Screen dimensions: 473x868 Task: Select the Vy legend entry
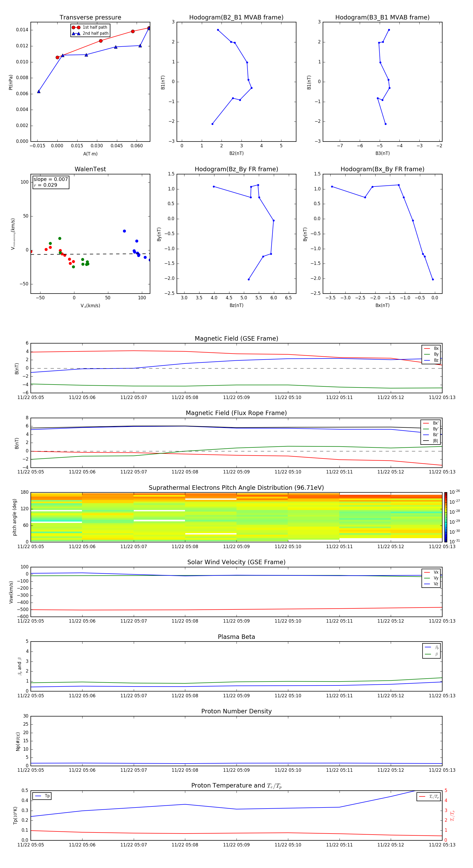tap(431, 578)
